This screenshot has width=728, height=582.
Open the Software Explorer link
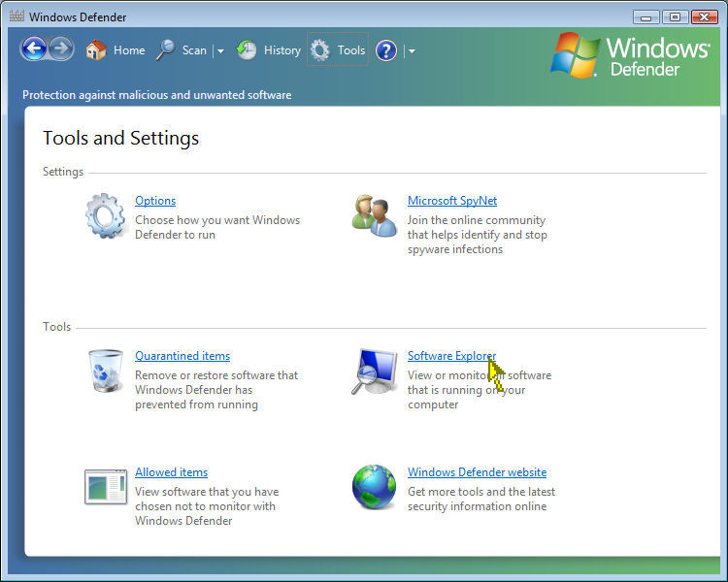(x=451, y=356)
